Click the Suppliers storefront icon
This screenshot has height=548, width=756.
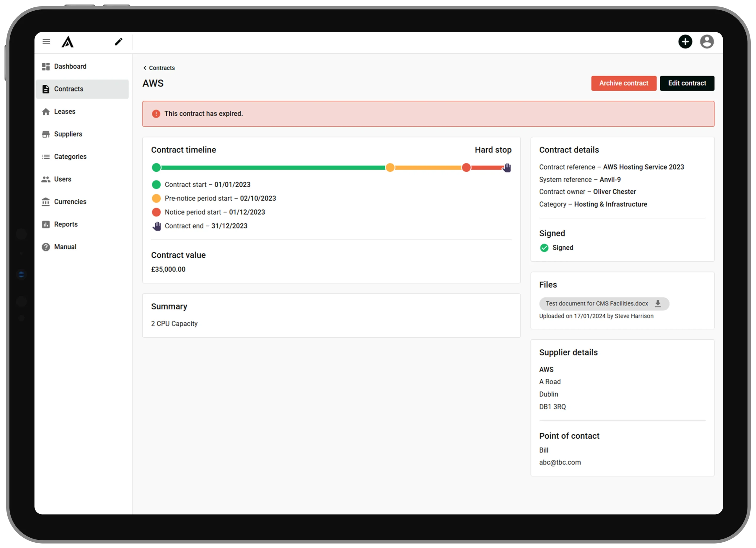coord(46,134)
